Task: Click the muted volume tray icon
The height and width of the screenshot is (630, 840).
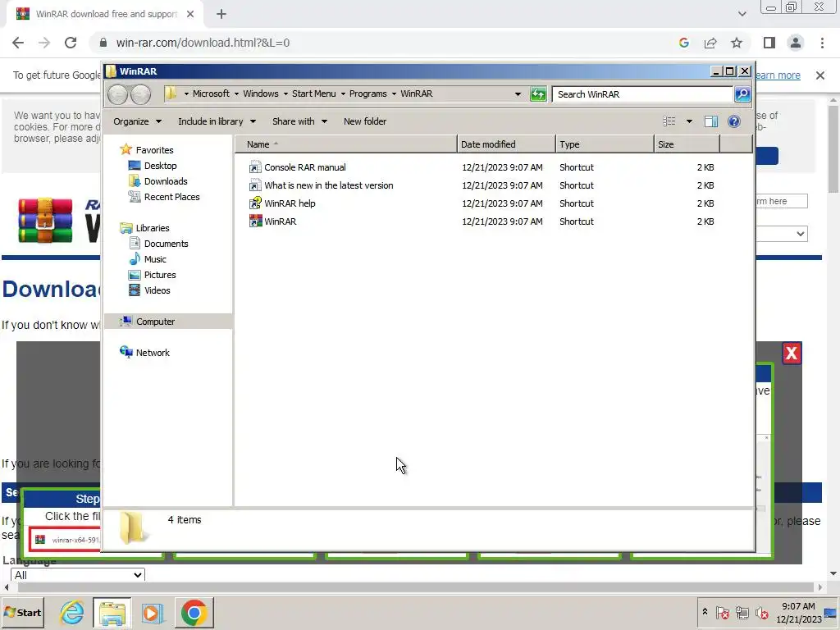Action: point(760,612)
